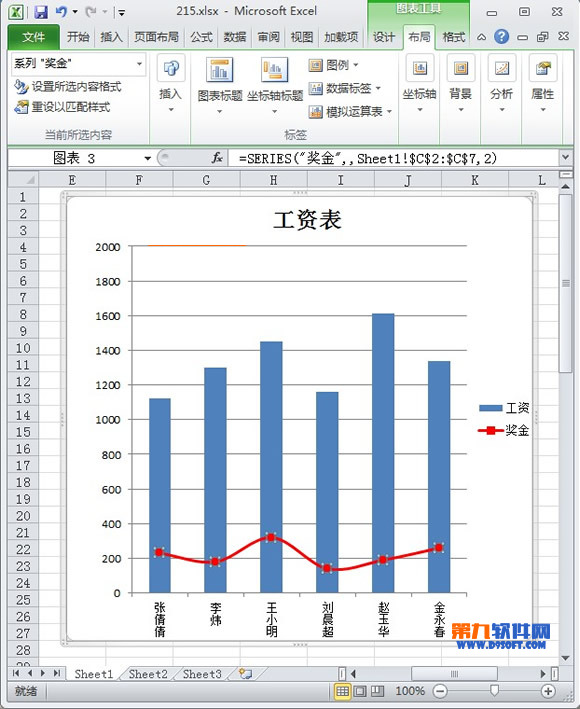Click the last sheet navigation arrow
This screenshot has width=580, height=709.
tap(57, 673)
